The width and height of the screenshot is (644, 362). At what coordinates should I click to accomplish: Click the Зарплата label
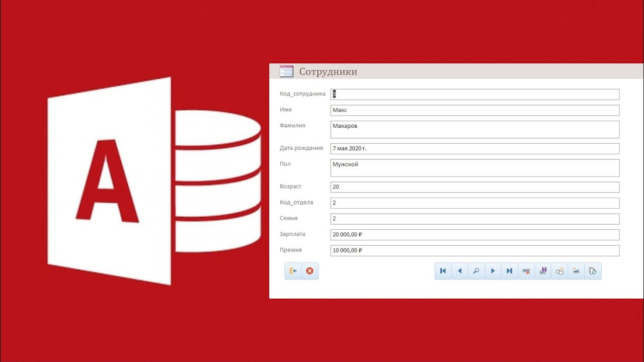click(x=292, y=234)
